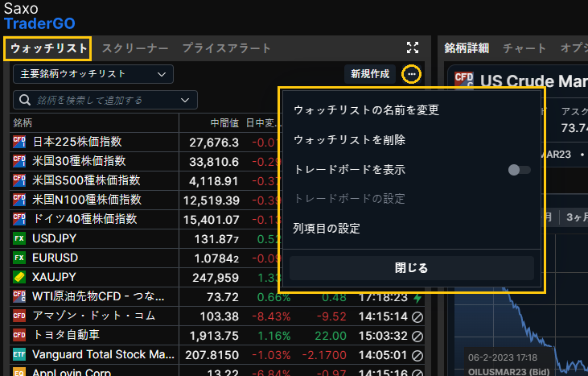Click the 新規作成 button
The height and width of the screenshot is (376, 588).
tap(370, 74)
